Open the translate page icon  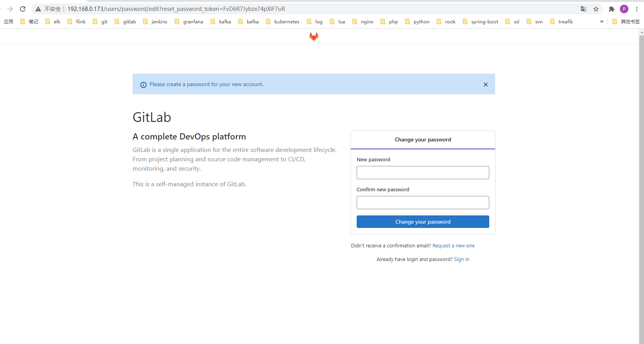(x=584, y=9)
